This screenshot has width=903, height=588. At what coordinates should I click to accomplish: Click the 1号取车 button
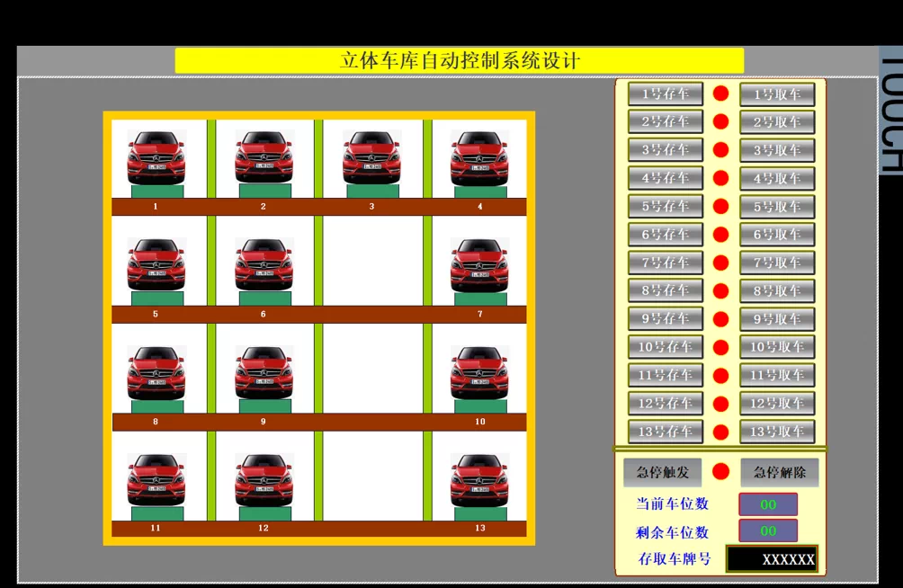tap(777, 94)
